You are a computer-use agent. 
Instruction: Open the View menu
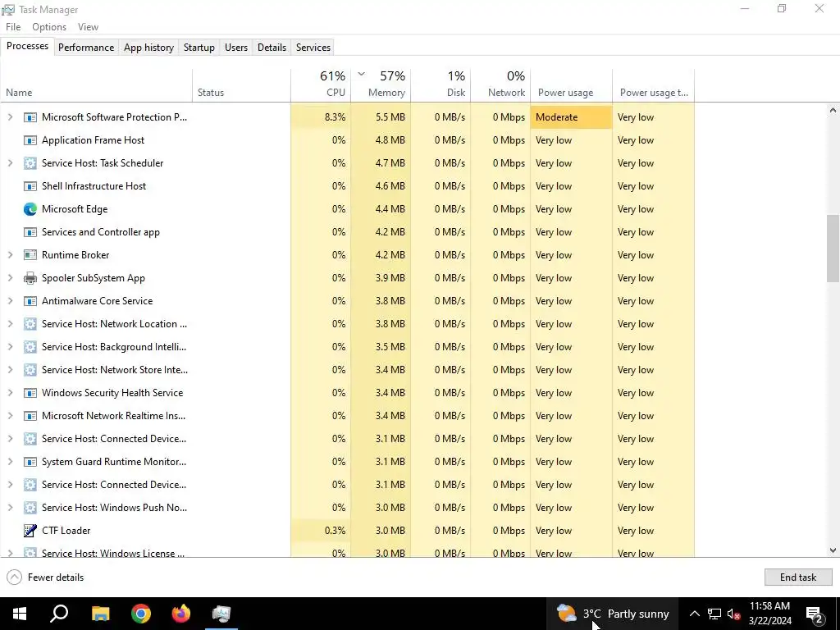click(88, 27)
